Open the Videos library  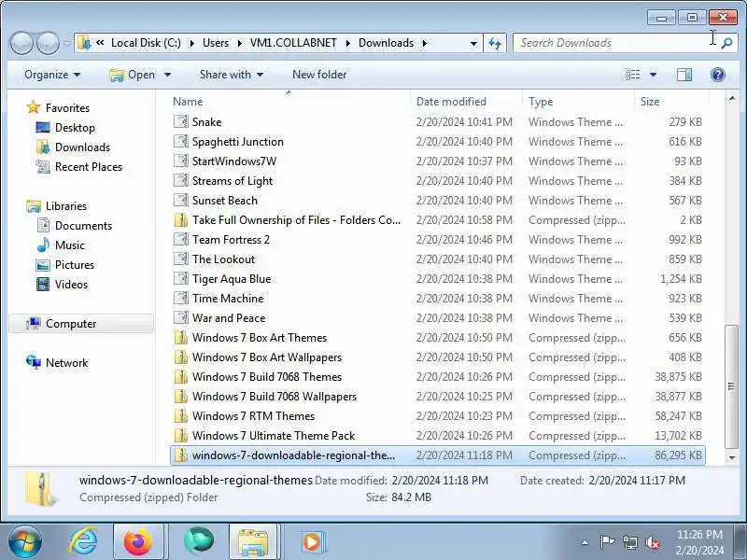click(71, 285)
